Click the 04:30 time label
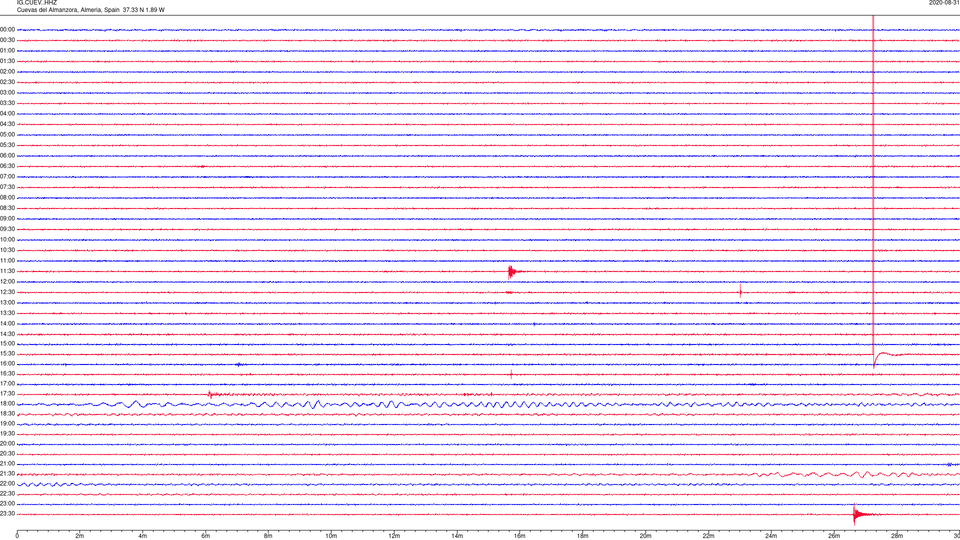This screenshot has width=960, height=540. click(7, 124)
